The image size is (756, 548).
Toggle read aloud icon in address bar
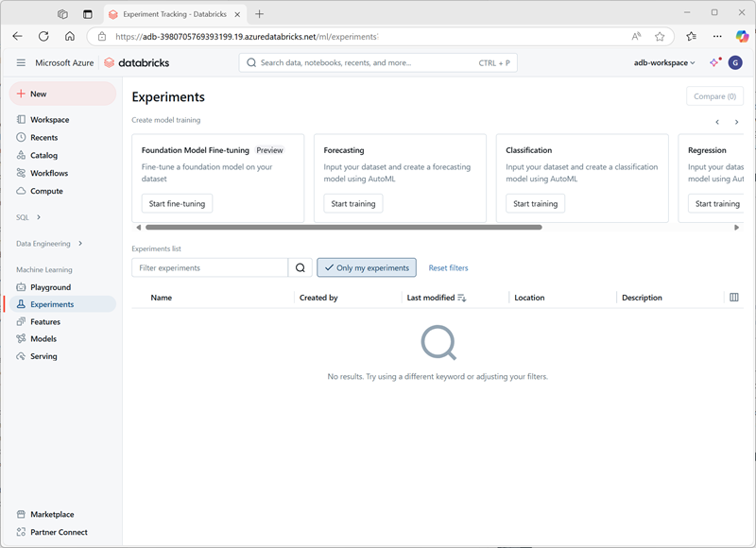[636, 36]
